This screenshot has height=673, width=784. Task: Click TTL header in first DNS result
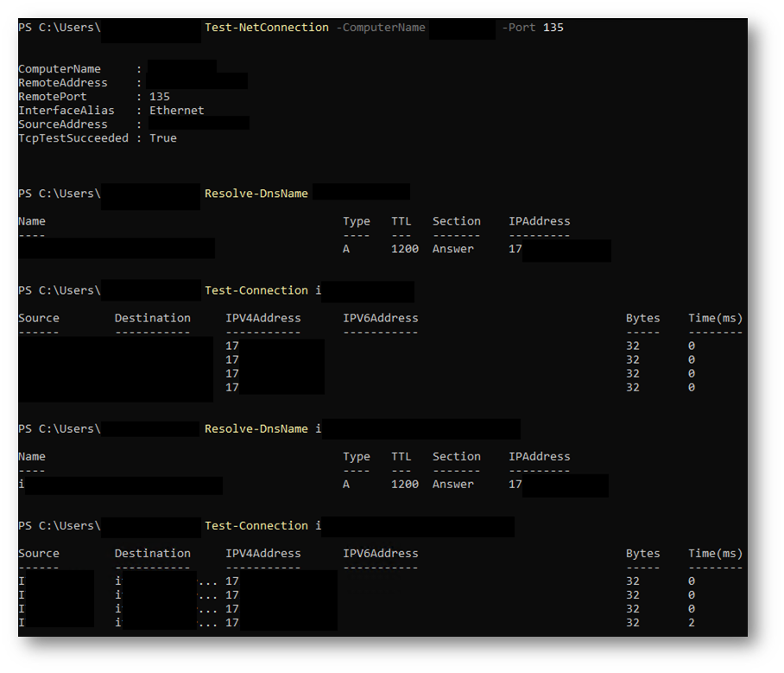coord(401,221)
